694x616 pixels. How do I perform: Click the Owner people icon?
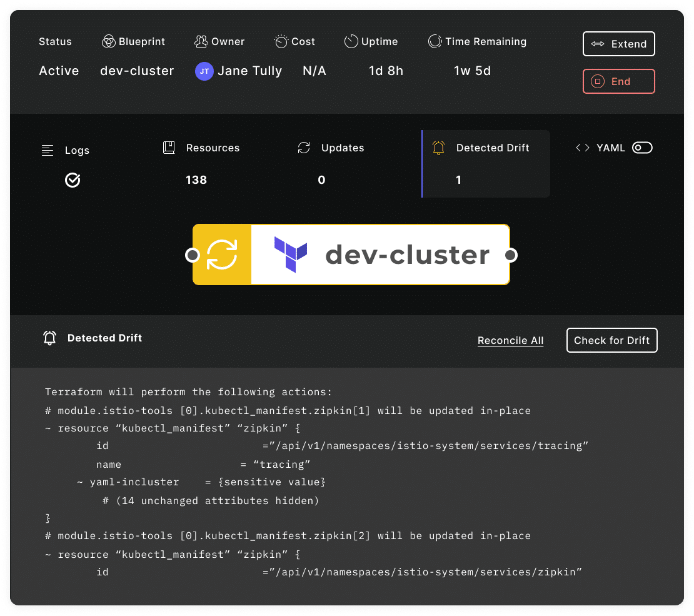[201, 42]
